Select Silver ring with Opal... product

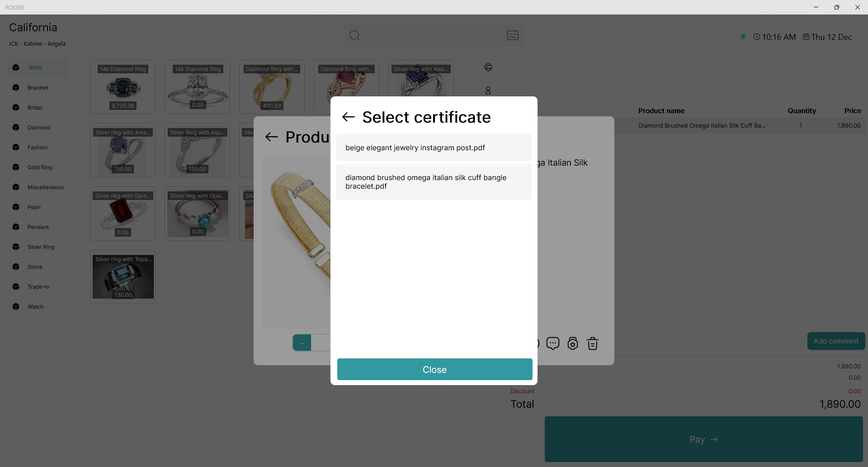tap(197, 214)
